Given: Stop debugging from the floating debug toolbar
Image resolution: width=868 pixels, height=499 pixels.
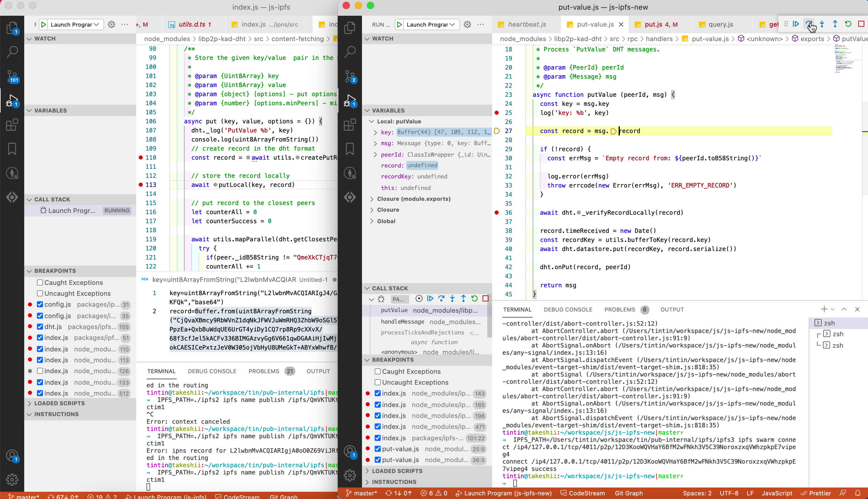Looking at the screenshot, I should (861, 24).
